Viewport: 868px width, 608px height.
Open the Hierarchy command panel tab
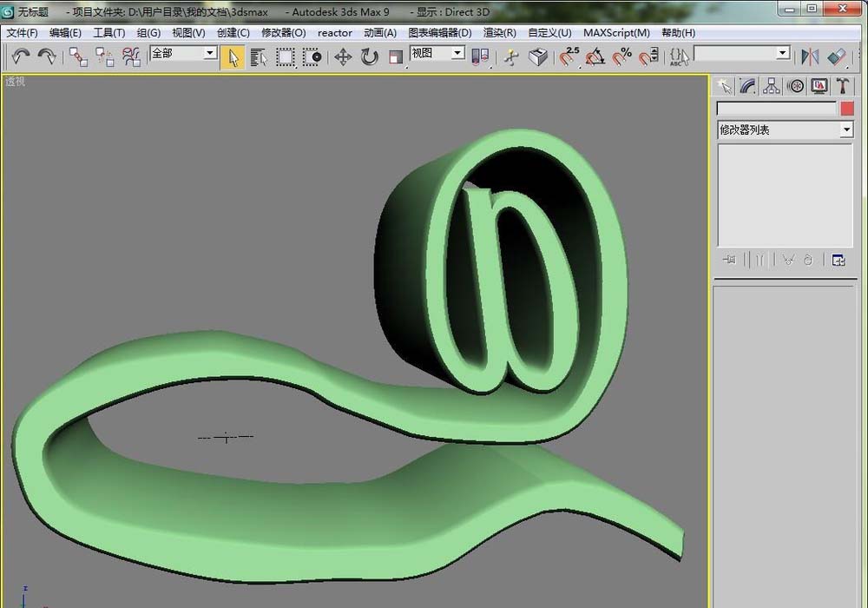pyautogui.click(x=771, y=86)
